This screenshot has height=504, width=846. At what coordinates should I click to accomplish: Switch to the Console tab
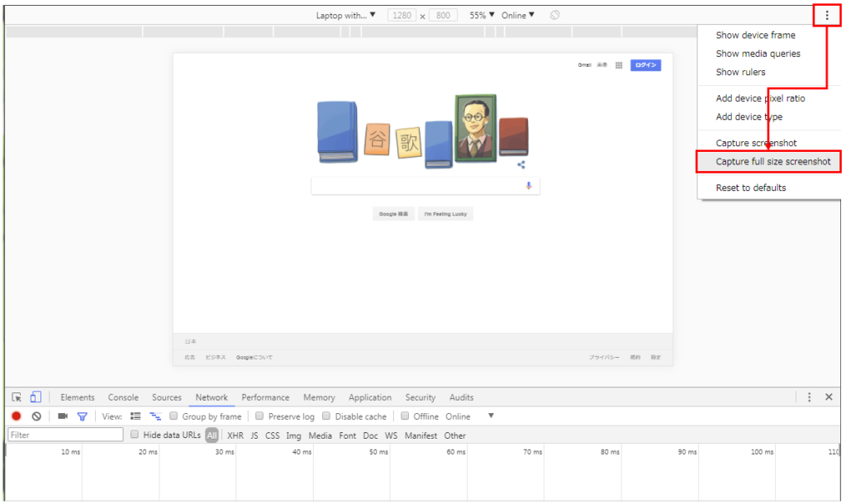[x=123, y=397]
